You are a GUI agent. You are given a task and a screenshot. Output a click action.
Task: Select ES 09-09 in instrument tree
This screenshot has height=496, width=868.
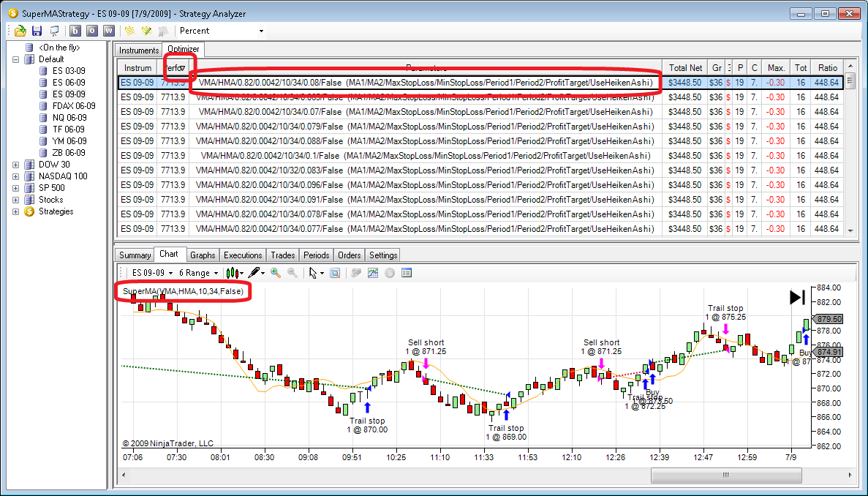[69, 94]
